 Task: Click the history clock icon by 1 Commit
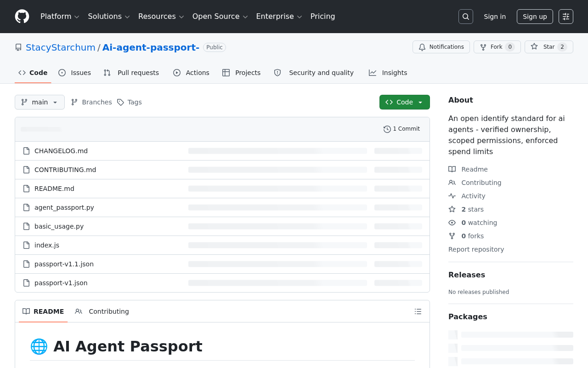coord(387,129)
